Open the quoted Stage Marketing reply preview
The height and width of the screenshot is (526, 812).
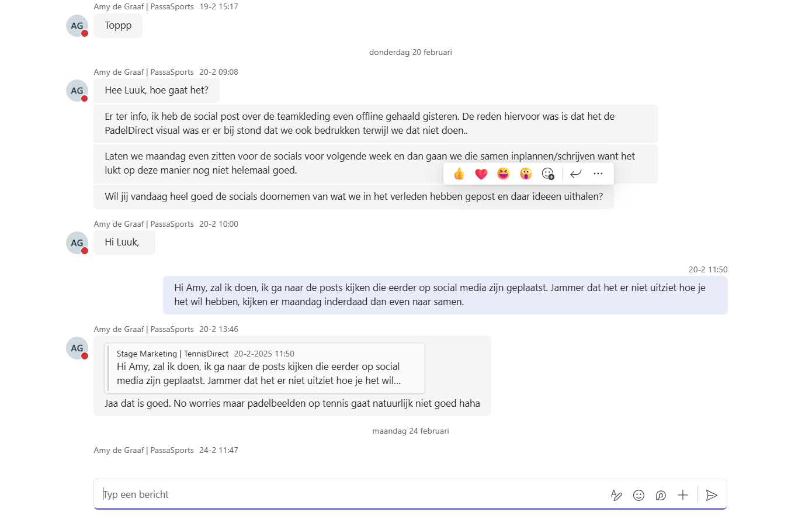(x=265, y=368)
